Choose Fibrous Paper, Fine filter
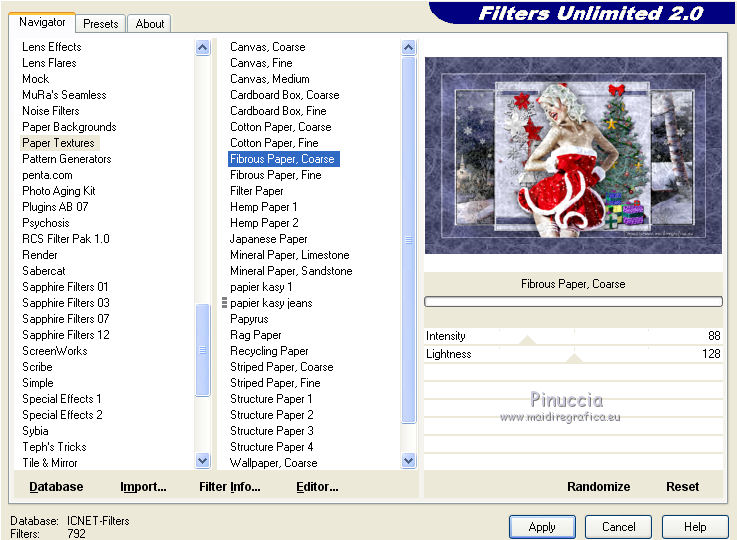The height and width of the screenshot is (540, 737). (x=276, y=175)
